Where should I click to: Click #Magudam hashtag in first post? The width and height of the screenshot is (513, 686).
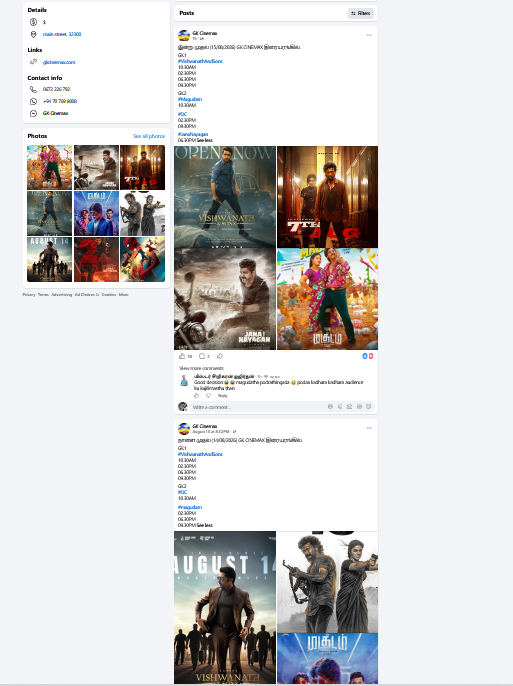190,99
